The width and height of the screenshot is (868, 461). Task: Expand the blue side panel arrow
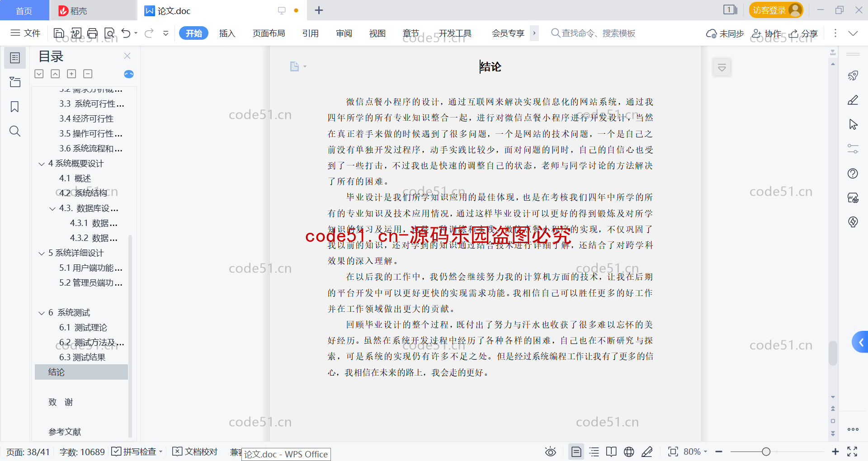tap(861, 343)
